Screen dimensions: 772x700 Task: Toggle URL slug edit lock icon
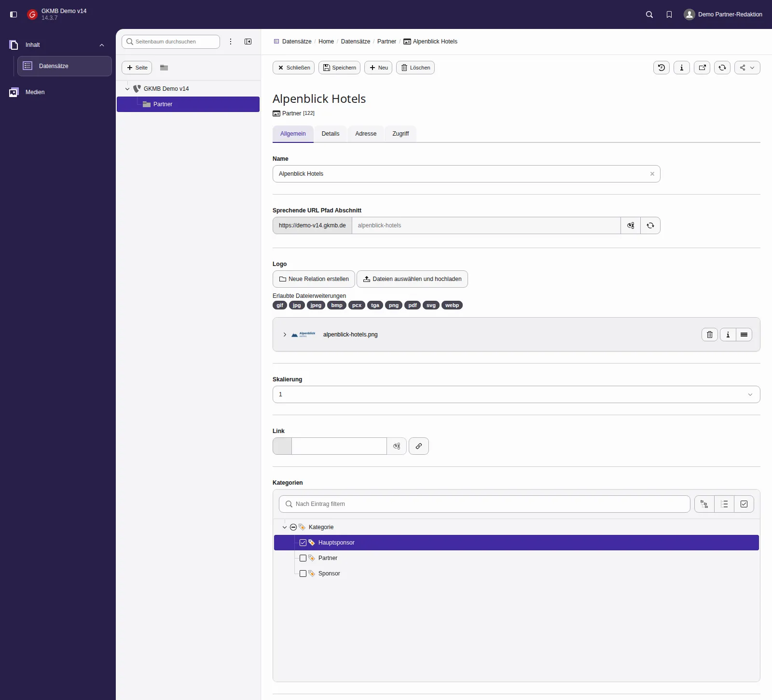click(x=631, y=225)
